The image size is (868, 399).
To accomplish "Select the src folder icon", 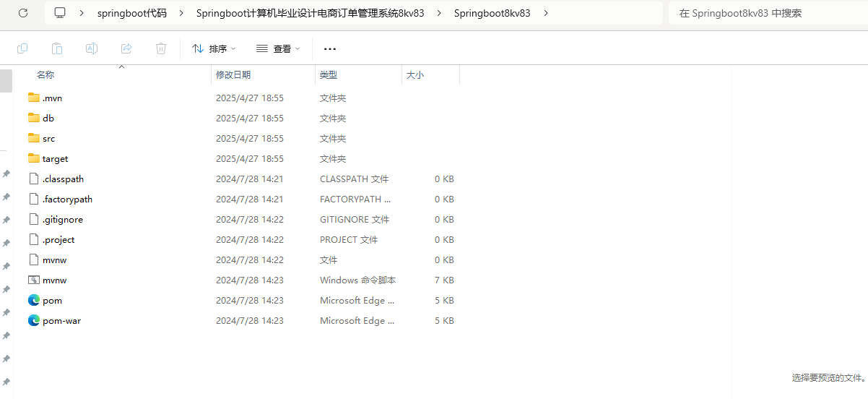I will pos(34,138).
